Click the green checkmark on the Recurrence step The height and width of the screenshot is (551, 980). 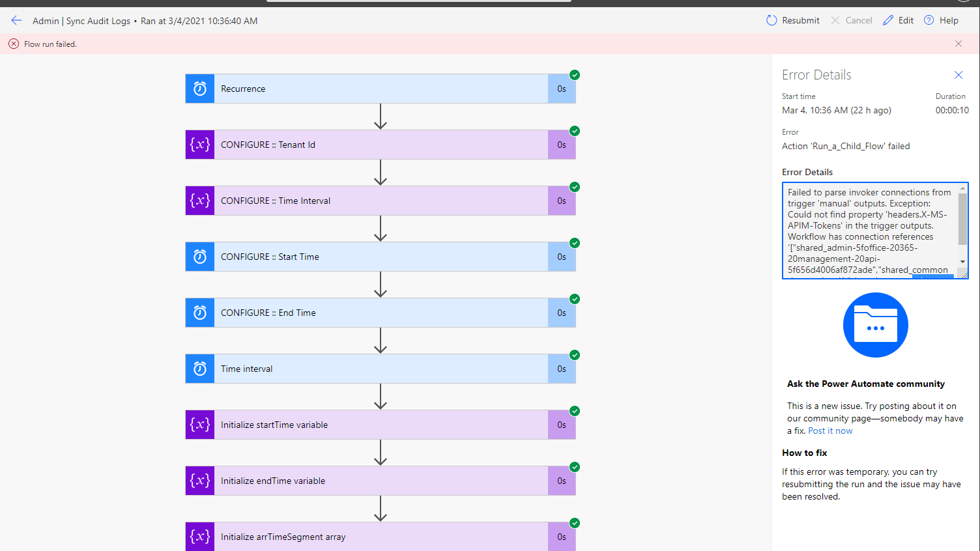coord(574,74)
